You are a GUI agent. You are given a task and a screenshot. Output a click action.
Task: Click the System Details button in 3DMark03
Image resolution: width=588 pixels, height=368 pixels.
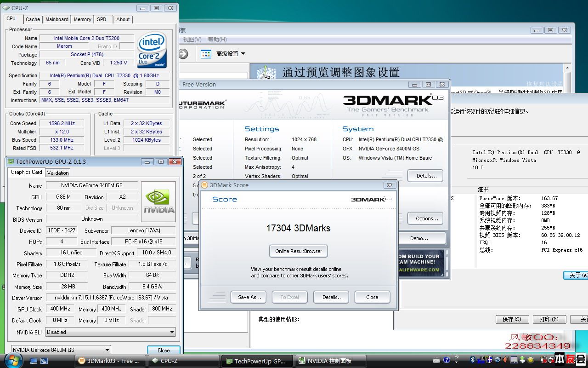click(425, 176)
